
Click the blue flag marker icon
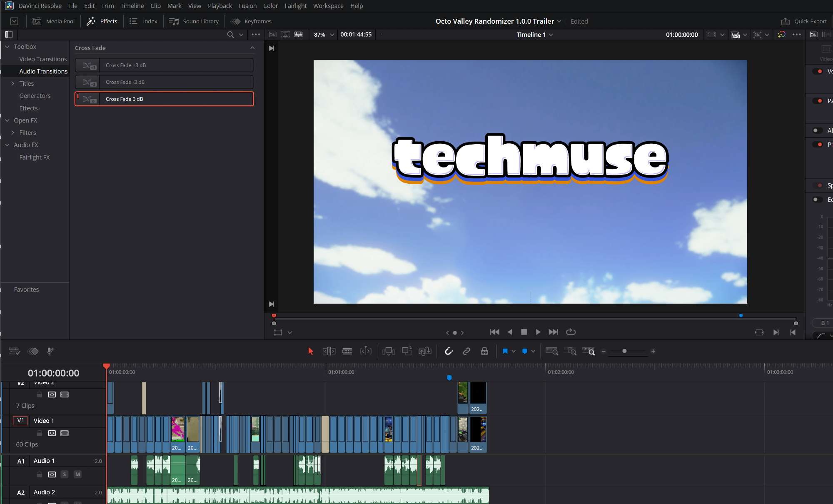click(x=505, y=351)
